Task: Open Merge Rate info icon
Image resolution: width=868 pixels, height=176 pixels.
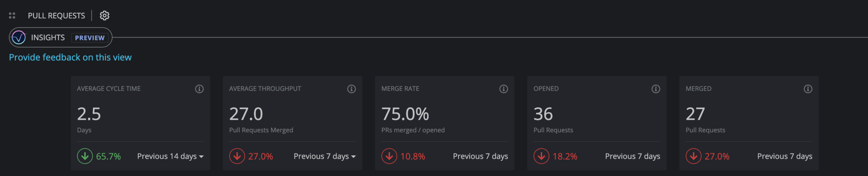Action: (x=504, y=89)
